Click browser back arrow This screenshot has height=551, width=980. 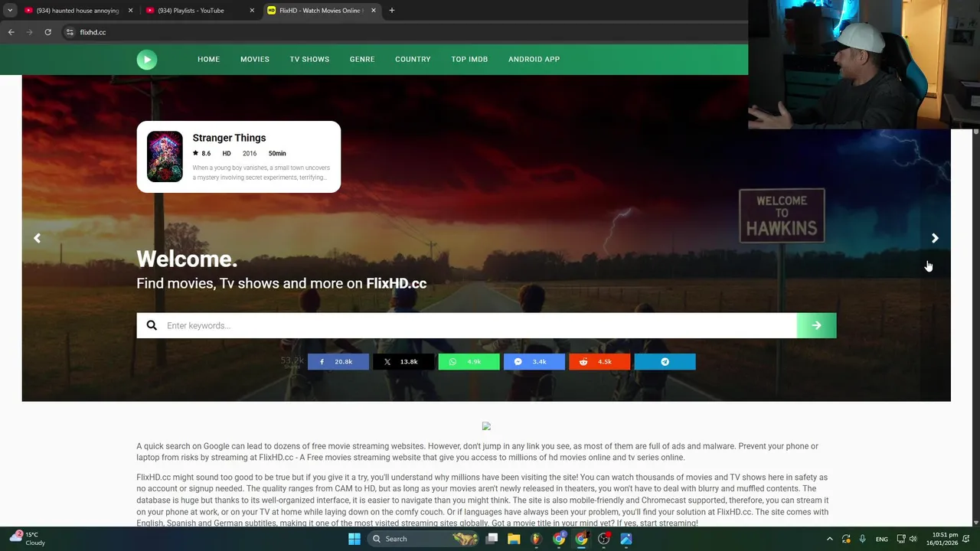tap(11, 32)
